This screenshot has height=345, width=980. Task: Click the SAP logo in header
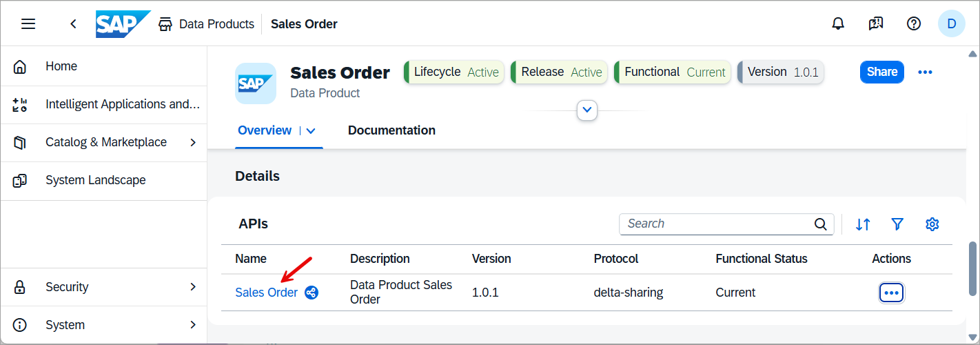[123, 24]
